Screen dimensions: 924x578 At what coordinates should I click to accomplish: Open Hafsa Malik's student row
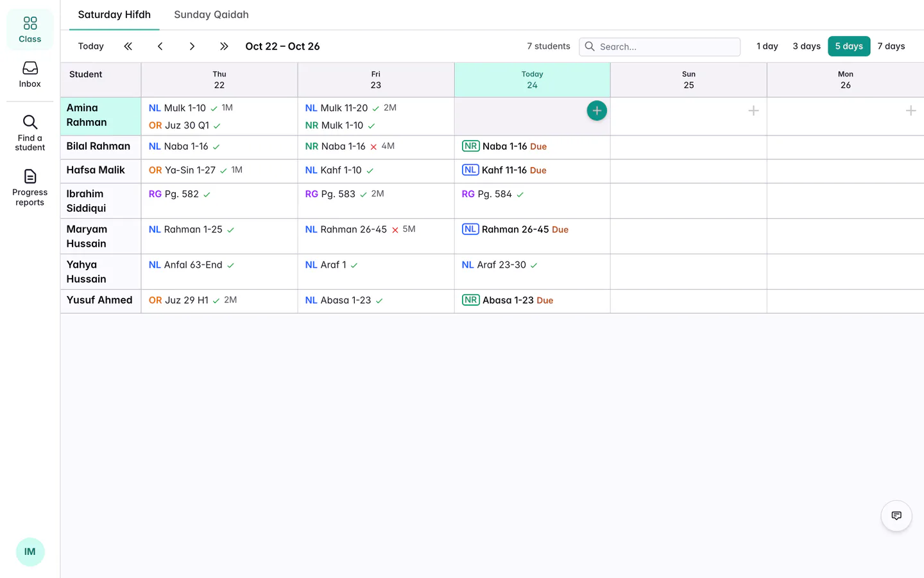(x=101, y=171)
